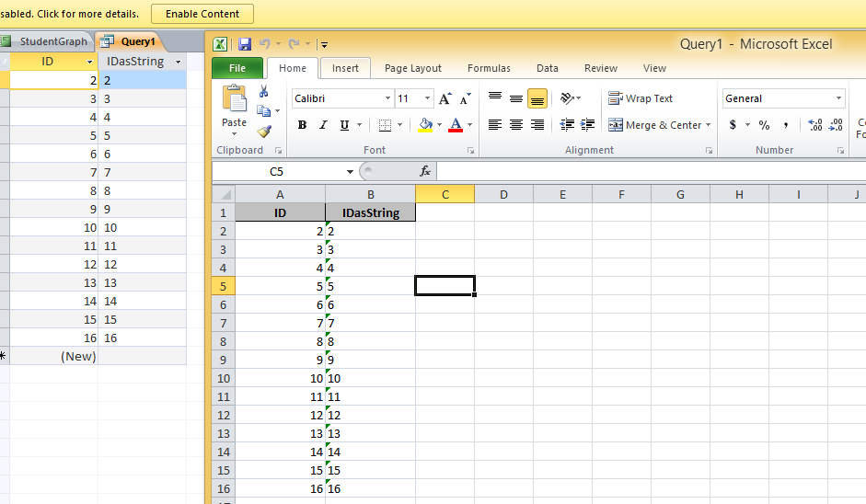
Task: Click the Decrease Decimal icon
Action: tap(837, 125)
